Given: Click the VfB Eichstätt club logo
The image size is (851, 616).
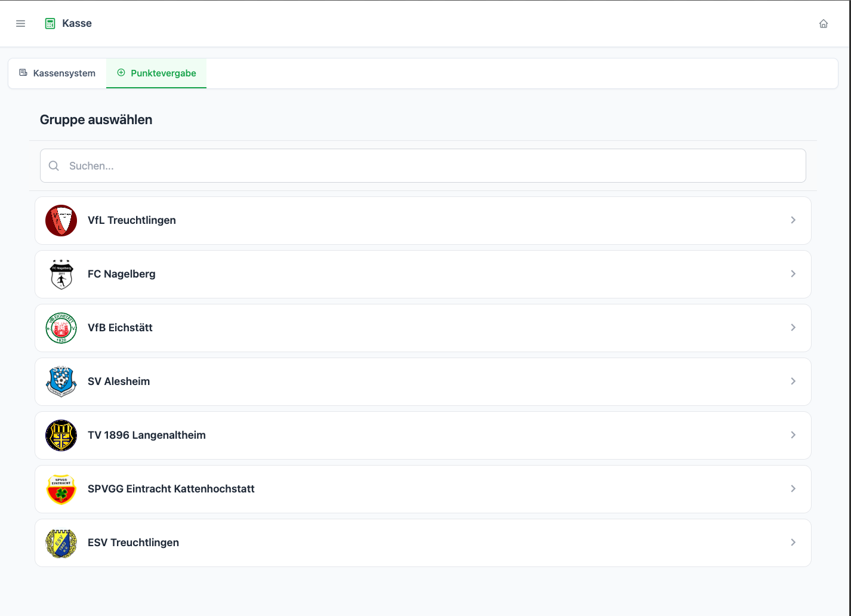Looking at the screenshot, I should pyautogui.click(x=61, y=328).
